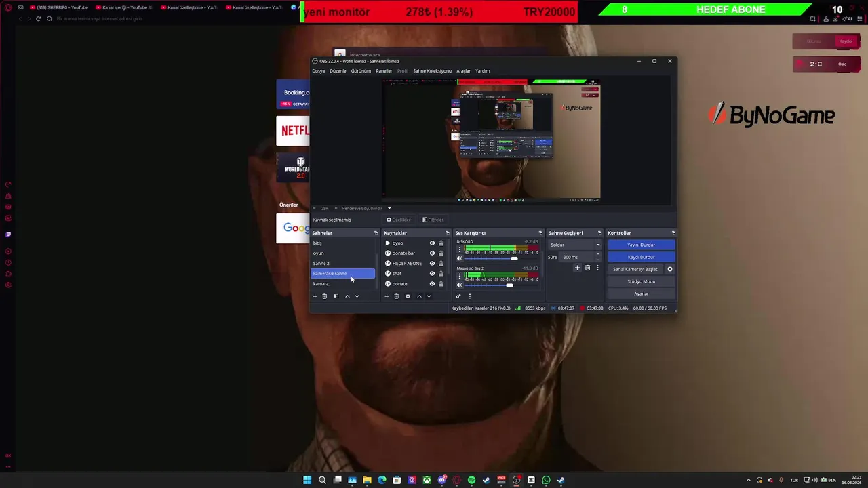Open virtual camera settings gear
This screenshot has width=868, height=488.
670,269
